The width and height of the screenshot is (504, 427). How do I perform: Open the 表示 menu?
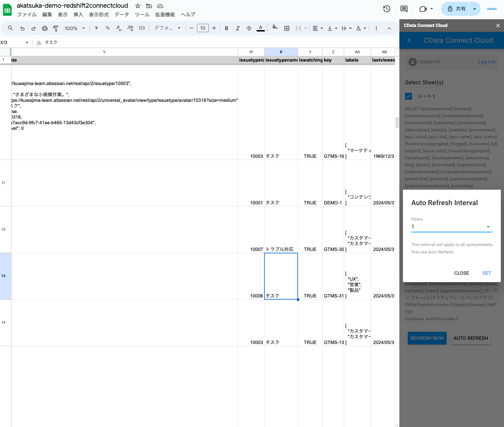point(63,15)
